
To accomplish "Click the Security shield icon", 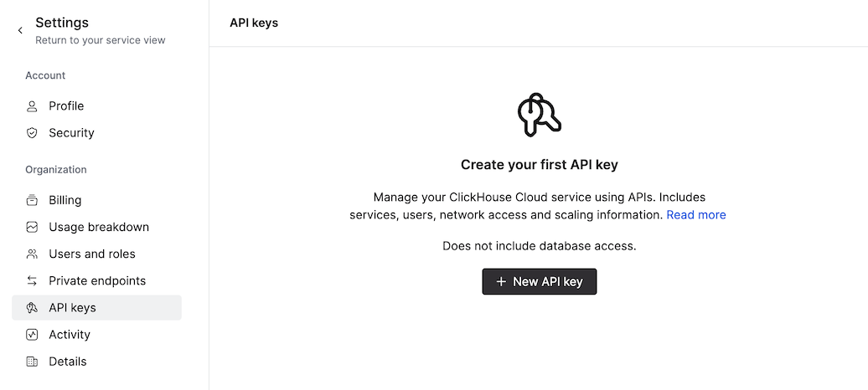I will click(32, 133).
